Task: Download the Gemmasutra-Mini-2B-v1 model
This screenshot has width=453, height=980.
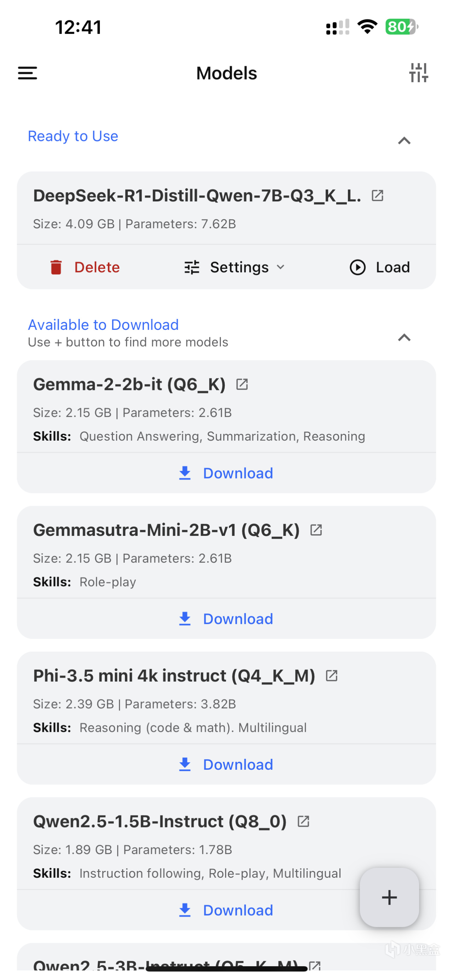Action: coord(226,619)
